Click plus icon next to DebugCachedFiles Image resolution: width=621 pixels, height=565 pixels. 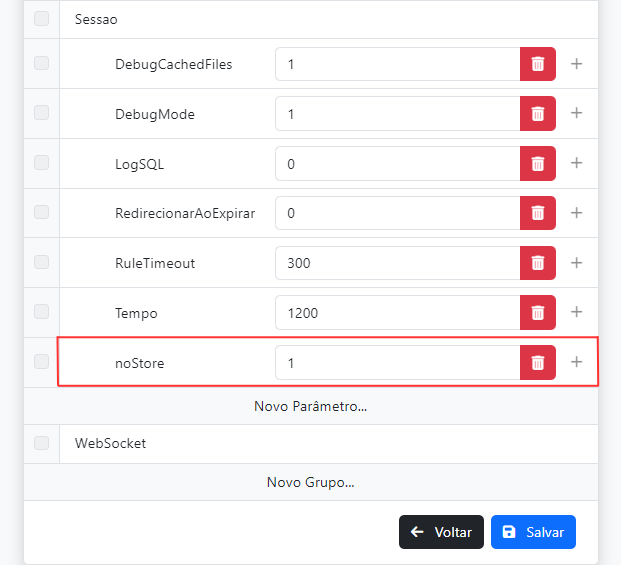pyautogui.click(x=576, y=64)
